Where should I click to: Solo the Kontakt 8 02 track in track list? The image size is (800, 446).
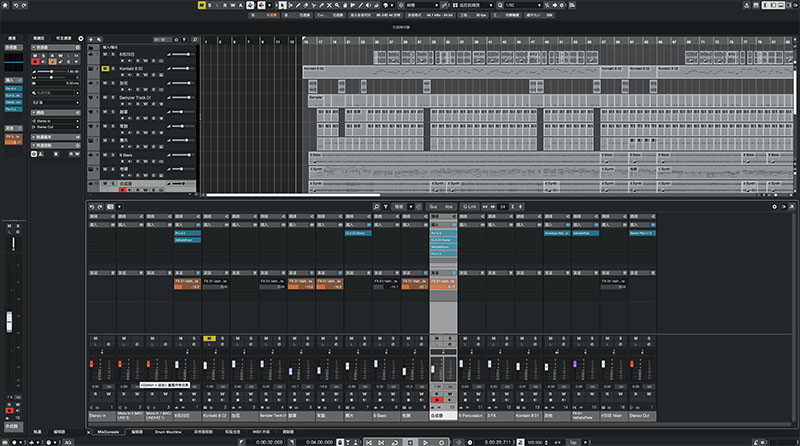[x=113, y=68]
